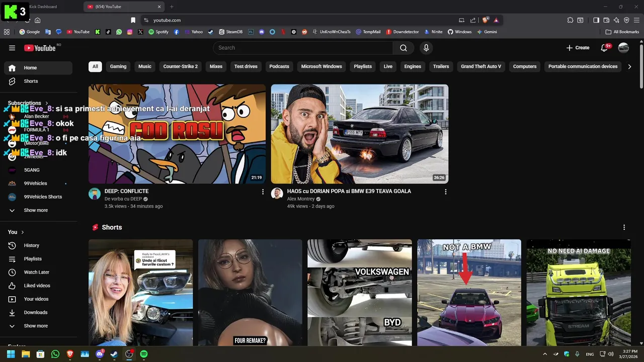Select the All category chip
Image resolution: width=644 pixels, height=362 pixels.
[95, 66]
